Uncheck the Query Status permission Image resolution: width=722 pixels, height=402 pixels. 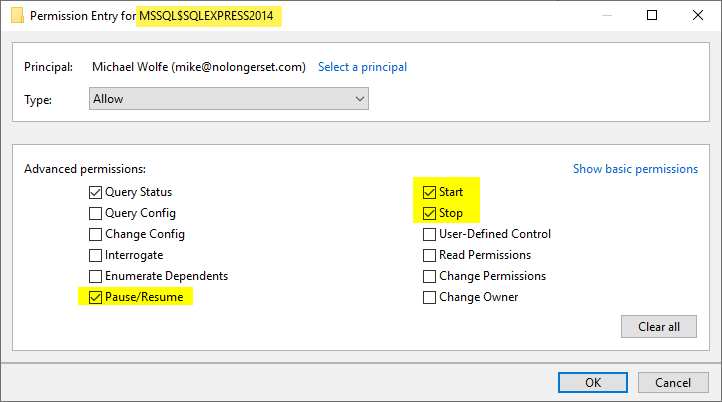[95, 192]
